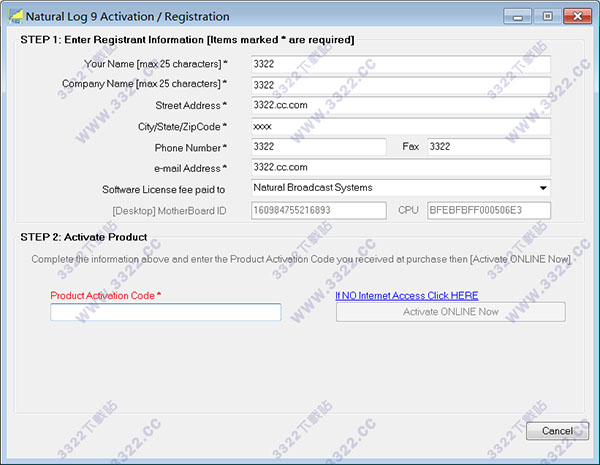Click the CPU label
Viewport: 600px width, 465px height.
(x=408, y=210)
